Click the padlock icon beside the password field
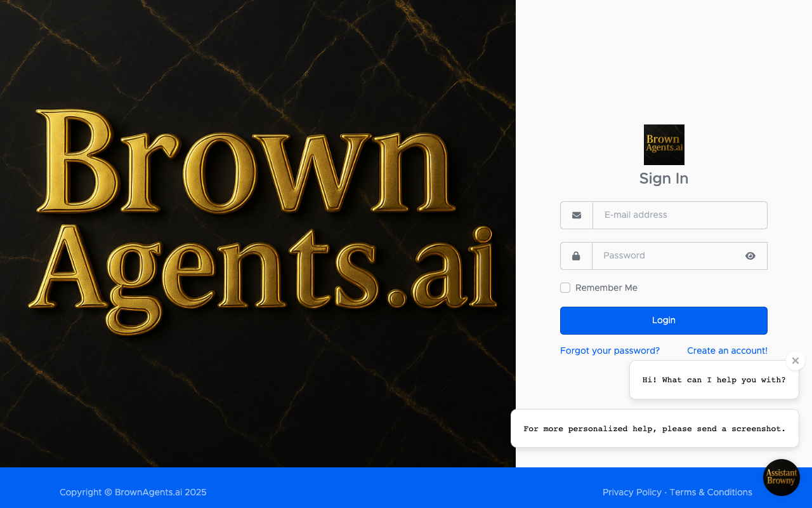 pos(576,255)
